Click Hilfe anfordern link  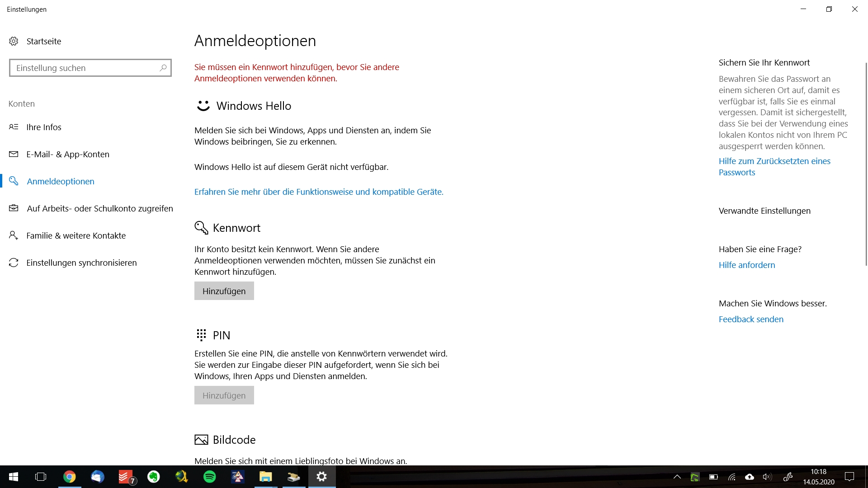[746, 265]
